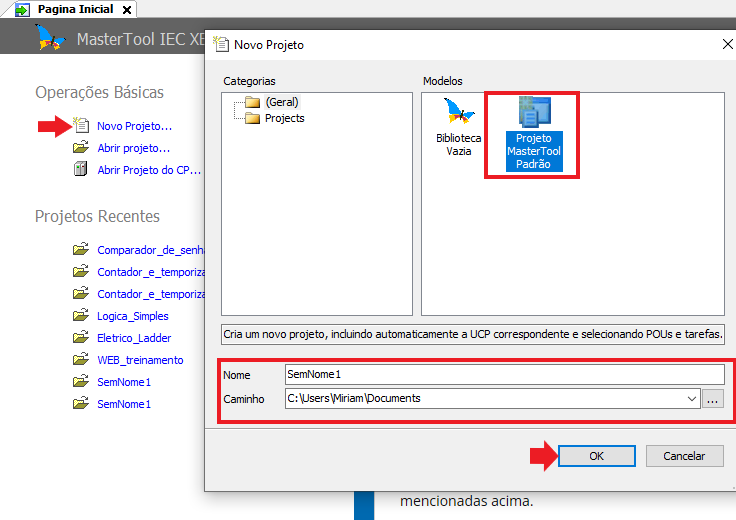Switch to the Pagina Inicial tab
Viewport: 736px width, 520px height.
point(74,9)
